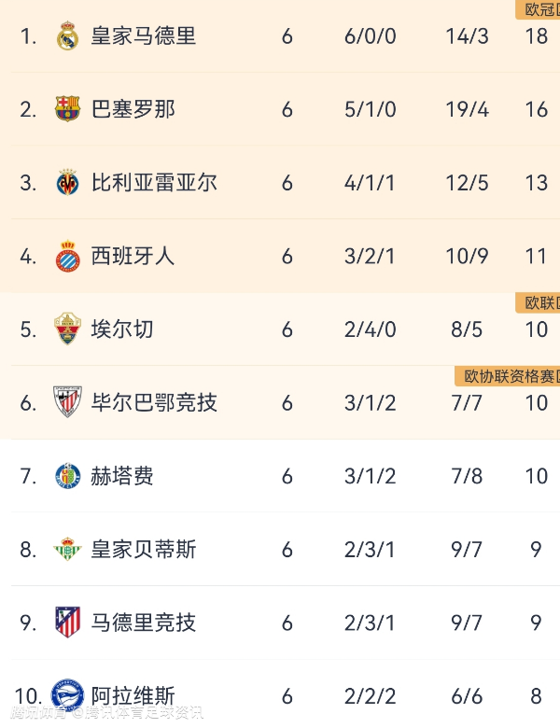This screenshot has width=560, height=728.
Task: Click the 欧冠 qualification tag
Action: [539, 10]
